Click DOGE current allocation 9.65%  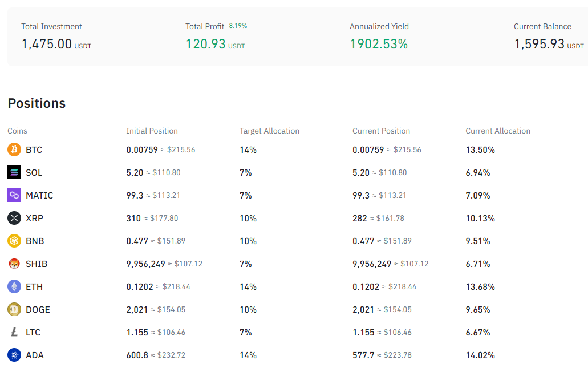(478, 310)
